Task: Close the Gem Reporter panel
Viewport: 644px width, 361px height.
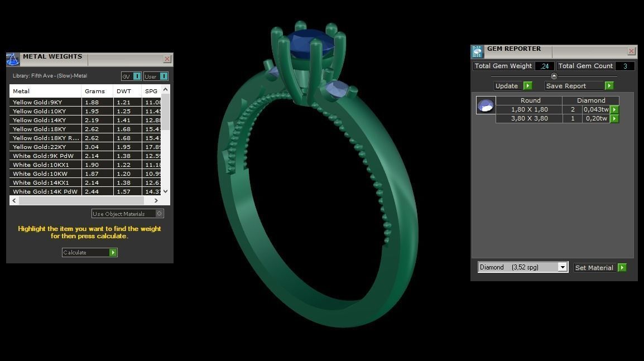Action: [632, 51]
